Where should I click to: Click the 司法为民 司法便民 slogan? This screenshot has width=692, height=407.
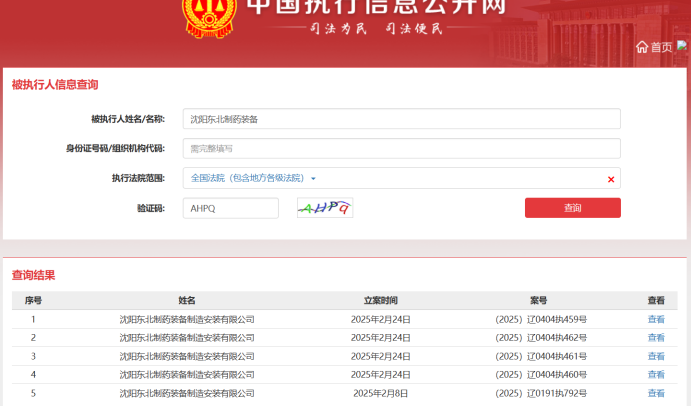376,29
